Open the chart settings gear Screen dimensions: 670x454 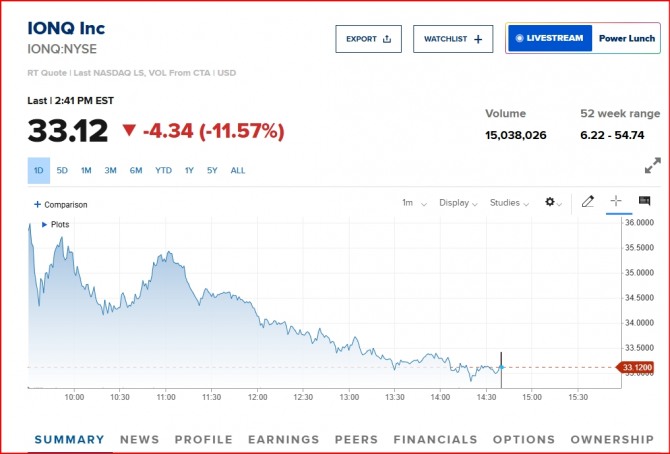(x=549, y=202)
